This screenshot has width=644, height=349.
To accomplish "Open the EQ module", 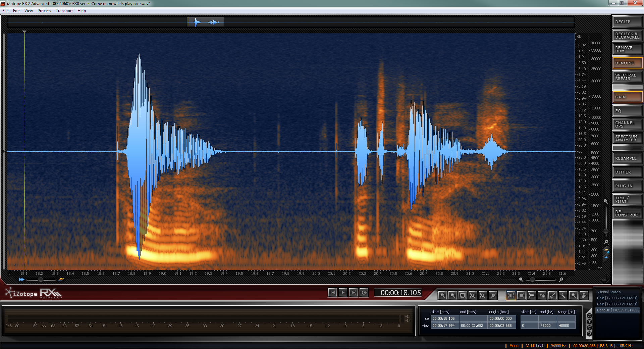I will click(x=627, y=111).
